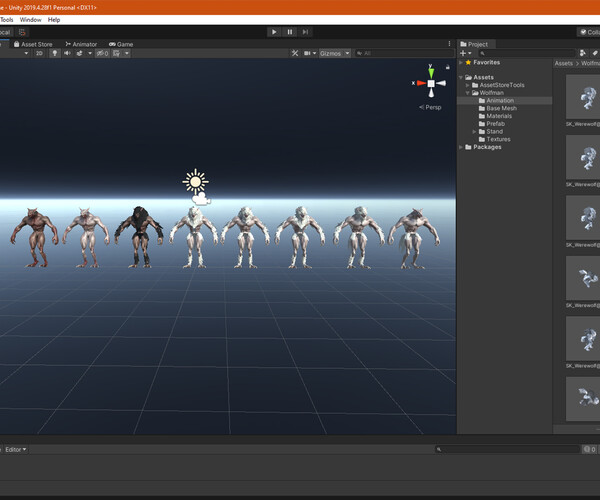600x500 pixels.
Task: Open the Console Editor dropdown
Action: (x=16, y=449)
